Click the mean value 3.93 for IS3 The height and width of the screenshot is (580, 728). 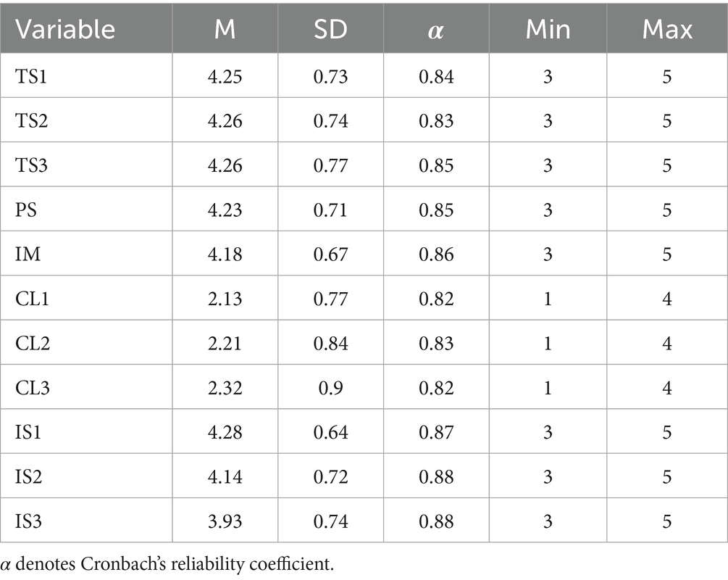[225, 521]
